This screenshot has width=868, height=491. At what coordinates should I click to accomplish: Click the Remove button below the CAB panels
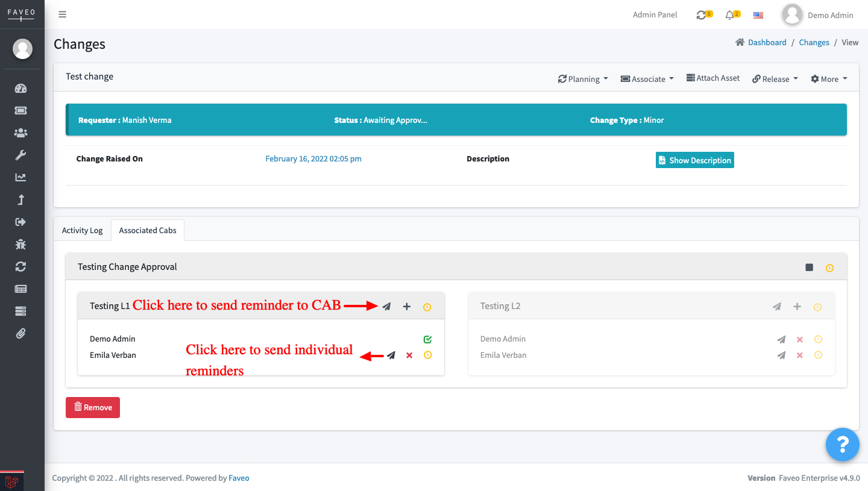92,407
